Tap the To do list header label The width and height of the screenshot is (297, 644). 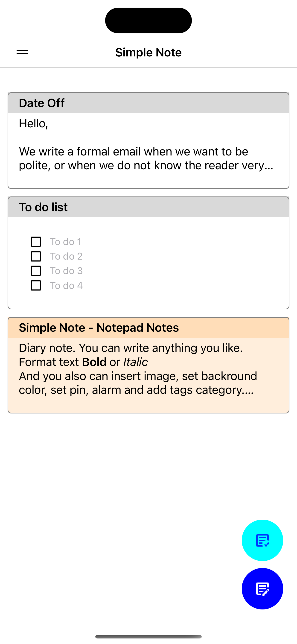tap(43, 207)
